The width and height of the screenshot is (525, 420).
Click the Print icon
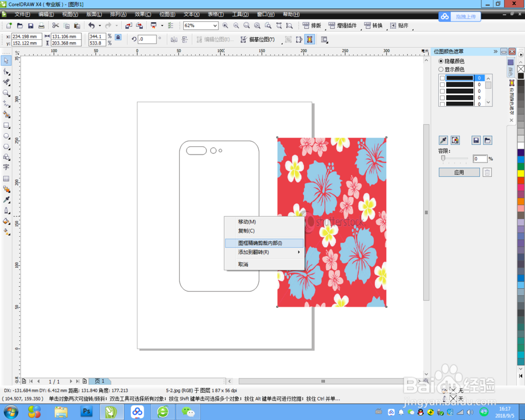click(x=41, y=25)
